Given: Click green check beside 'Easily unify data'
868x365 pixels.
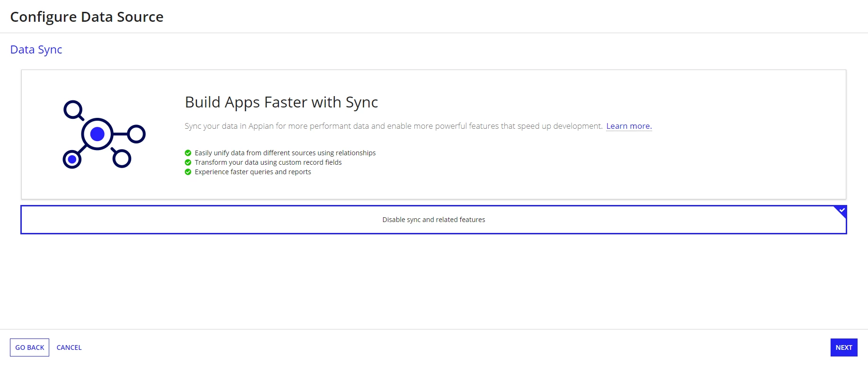Looking at the screenshot, I should point(188,153).
